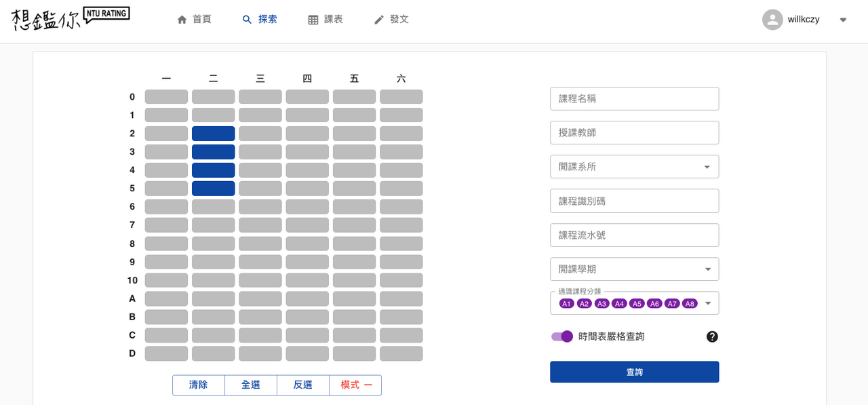Toggle the 模式 mode button
868x405 pixels.
click(355, 385)
